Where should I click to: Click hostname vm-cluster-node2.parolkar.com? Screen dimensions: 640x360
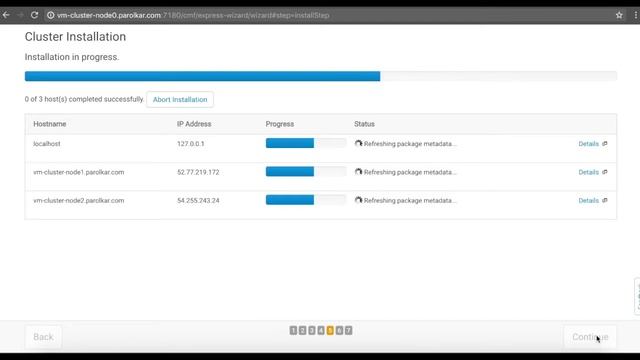point(79,200)
